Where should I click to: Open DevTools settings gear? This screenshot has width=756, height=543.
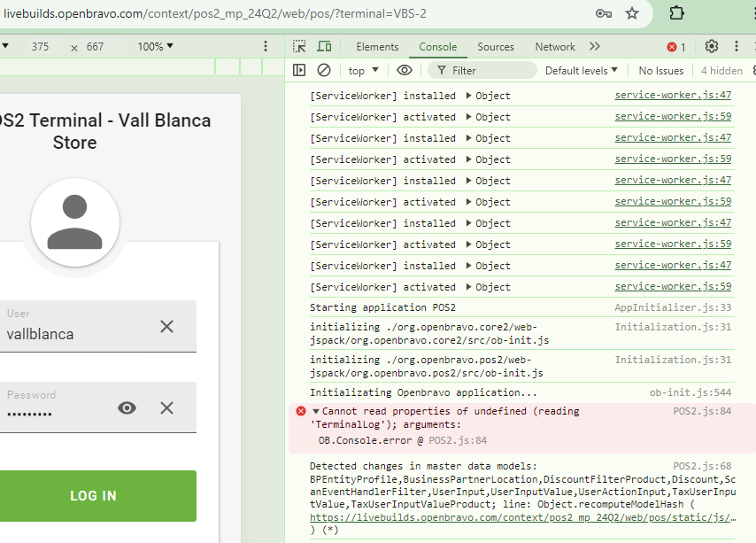coord(712,46)
